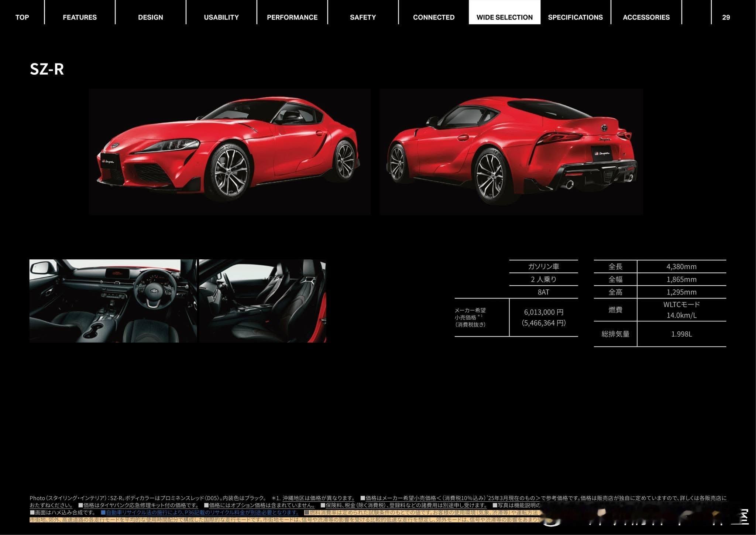
Task: Click the 1.998L displacement value
Action: click(681, 334)
